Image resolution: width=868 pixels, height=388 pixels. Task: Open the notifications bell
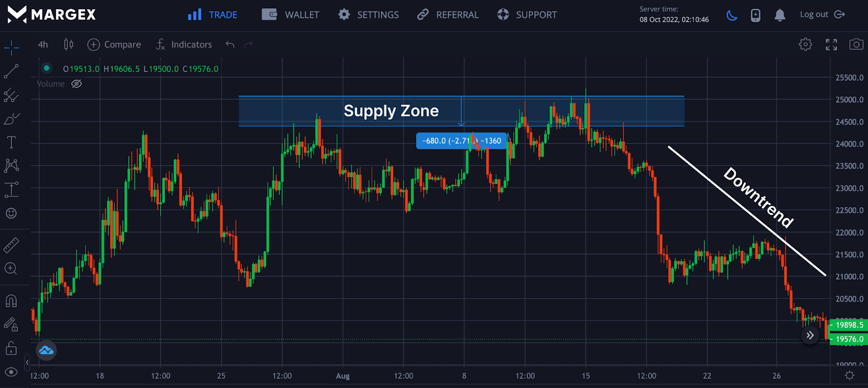pos(780,15)
